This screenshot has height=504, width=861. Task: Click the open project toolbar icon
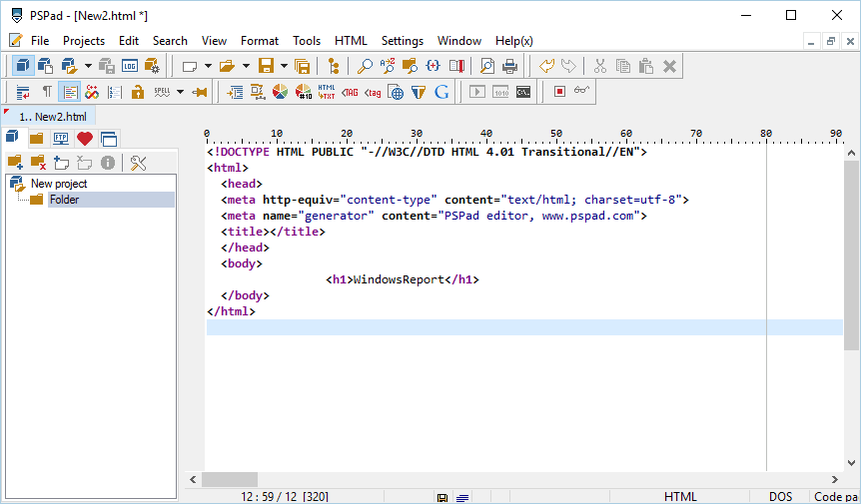tap(69, 66)
